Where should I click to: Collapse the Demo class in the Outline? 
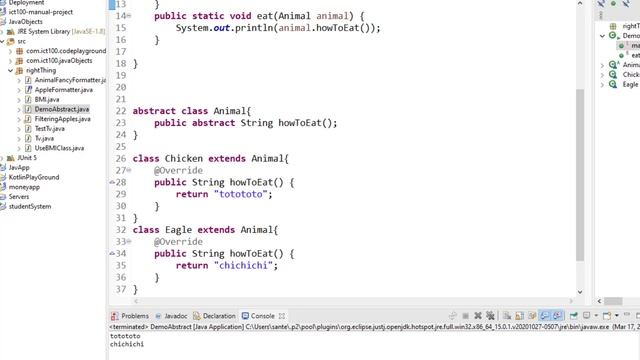[x=602, y=36]
